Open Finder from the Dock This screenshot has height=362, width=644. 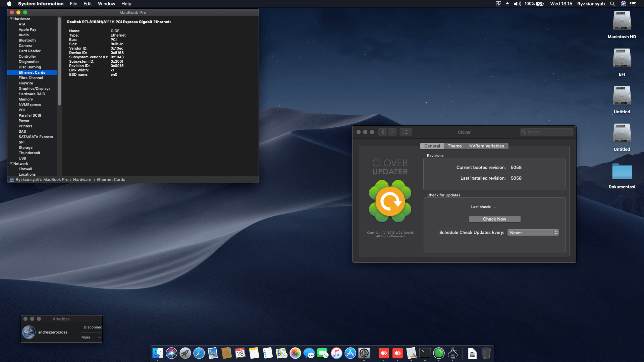click(158, 353)
